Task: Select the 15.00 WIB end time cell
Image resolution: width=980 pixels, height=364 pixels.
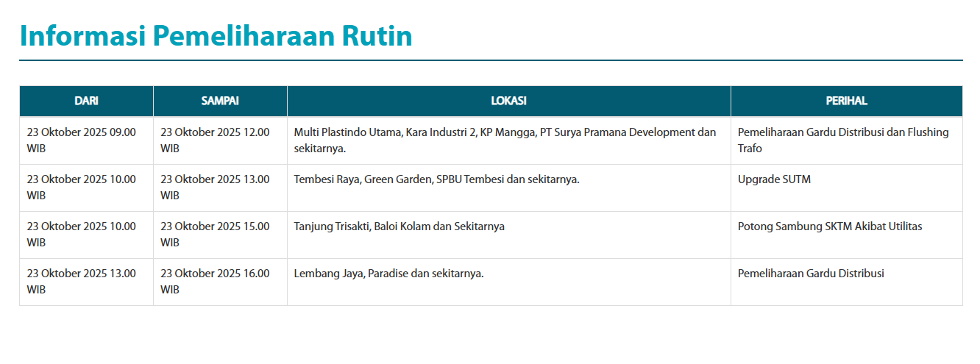Action: tap(215, 235)
